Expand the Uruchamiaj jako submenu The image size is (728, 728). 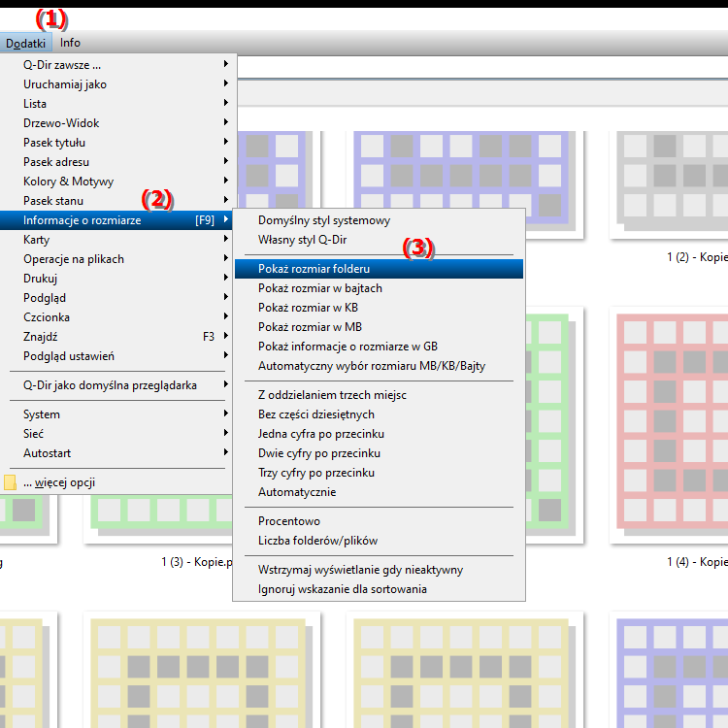pos(118,84)
